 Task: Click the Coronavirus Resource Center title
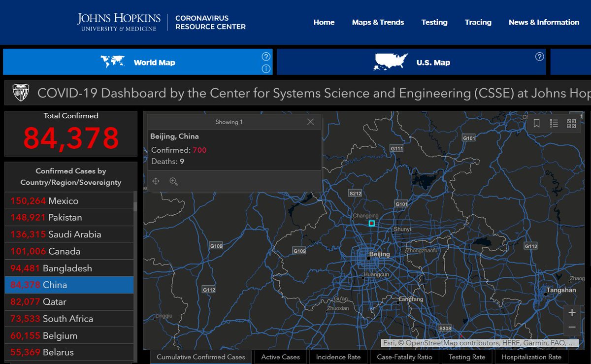210,22
